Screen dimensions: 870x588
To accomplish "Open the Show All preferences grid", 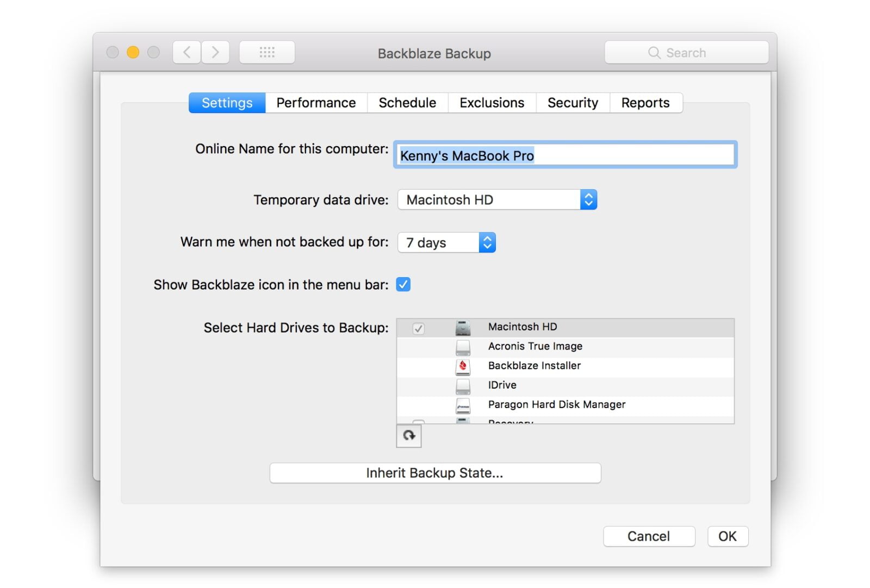I will click(267, 52).
